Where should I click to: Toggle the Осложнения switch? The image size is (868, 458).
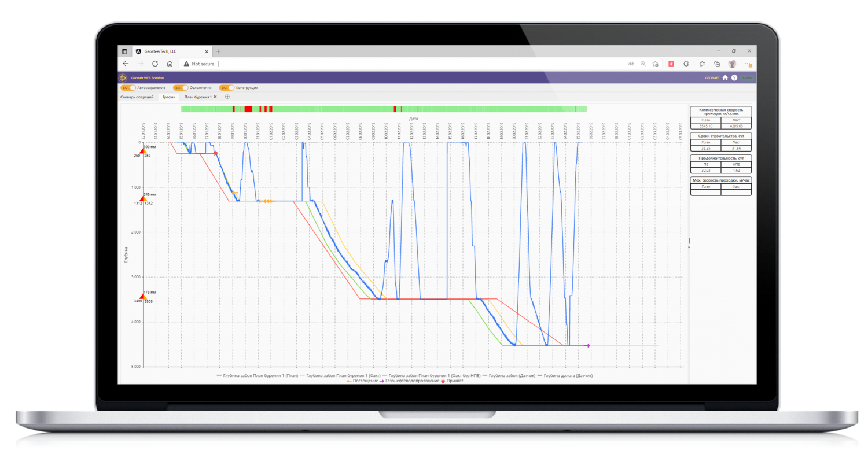[181, 88]
